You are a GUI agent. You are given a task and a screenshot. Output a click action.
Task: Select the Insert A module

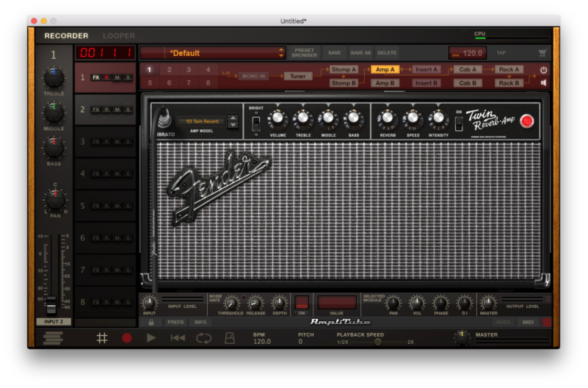[427, 69]
